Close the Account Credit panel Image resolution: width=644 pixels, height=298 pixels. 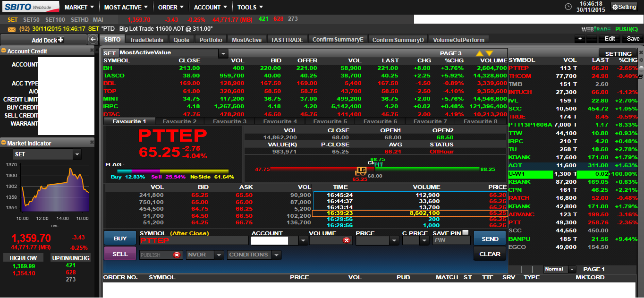[92, 51]
